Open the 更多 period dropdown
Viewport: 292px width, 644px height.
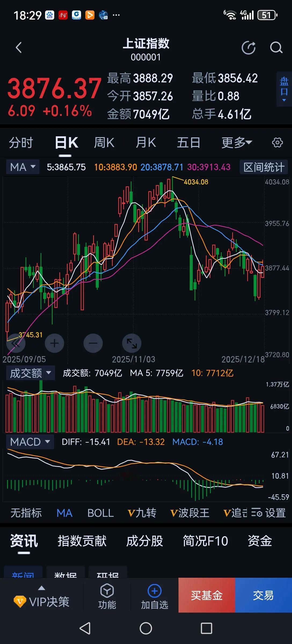coord(237,142)
